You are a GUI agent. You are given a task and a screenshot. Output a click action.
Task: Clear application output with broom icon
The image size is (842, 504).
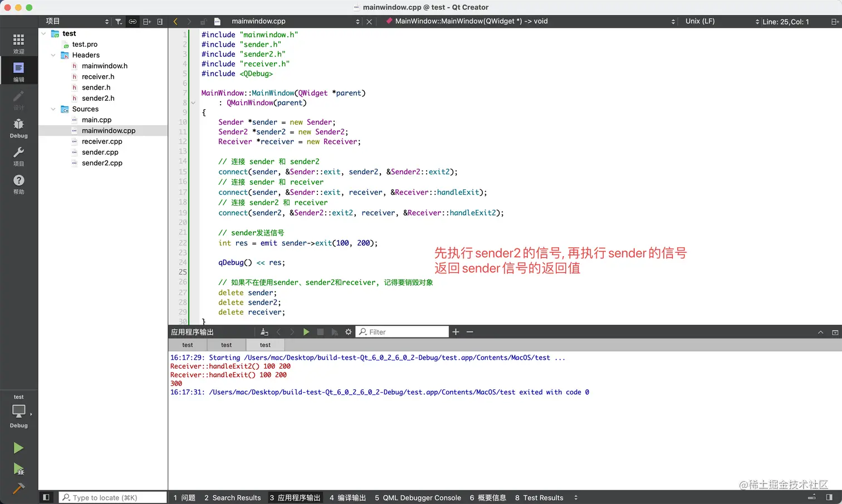pyautogui.click(x=265, y=332)
